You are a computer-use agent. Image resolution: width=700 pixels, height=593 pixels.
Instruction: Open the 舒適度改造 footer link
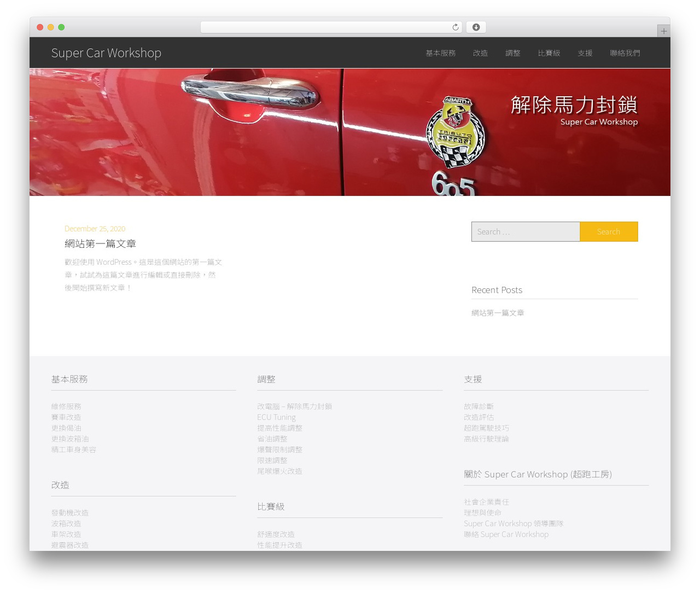coord(276,534)
